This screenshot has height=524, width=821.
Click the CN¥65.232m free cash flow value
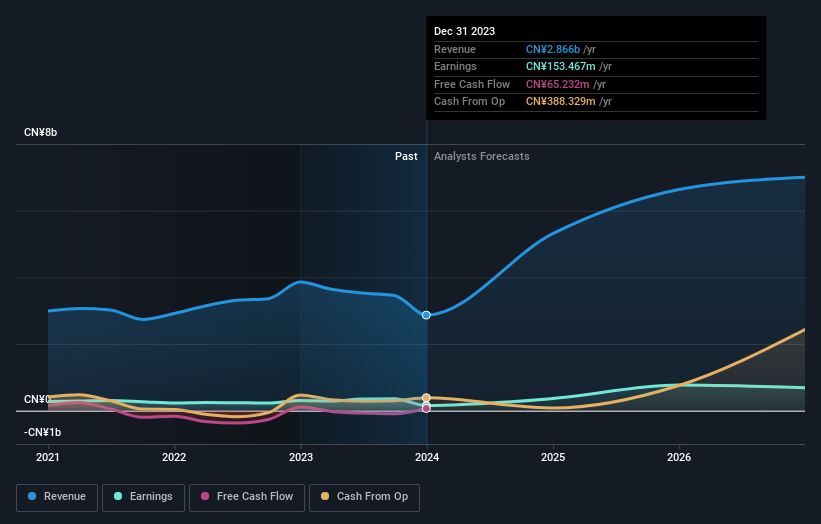coord(558,84)
